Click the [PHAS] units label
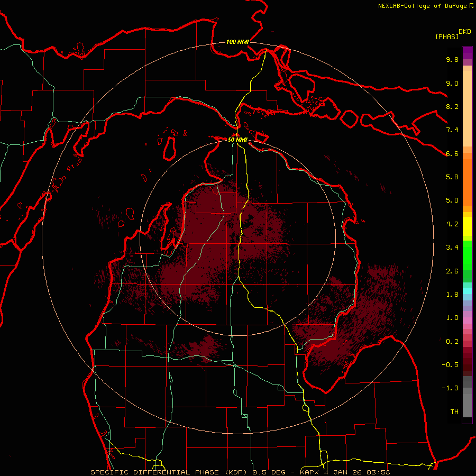Viewport: 476px width, 476px height. pos(447,36)
